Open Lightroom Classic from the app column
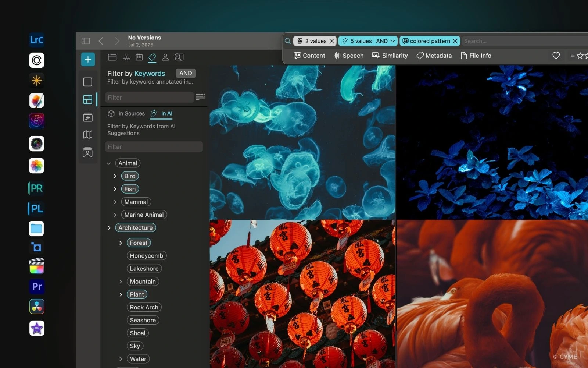The height and width of the screenshot is (368, 588). coord(37,40)
